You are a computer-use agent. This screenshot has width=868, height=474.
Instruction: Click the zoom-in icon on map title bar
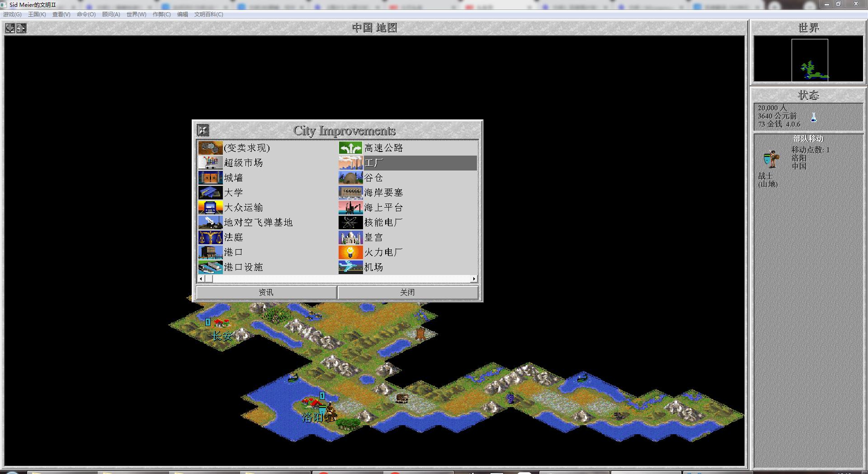pyautogui.click(x=21, y=28)
